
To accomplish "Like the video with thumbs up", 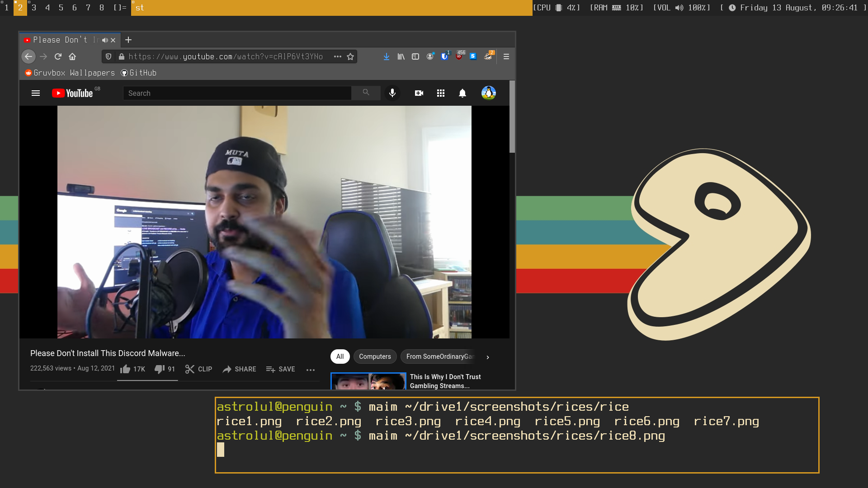I will [x=126, y=369].
